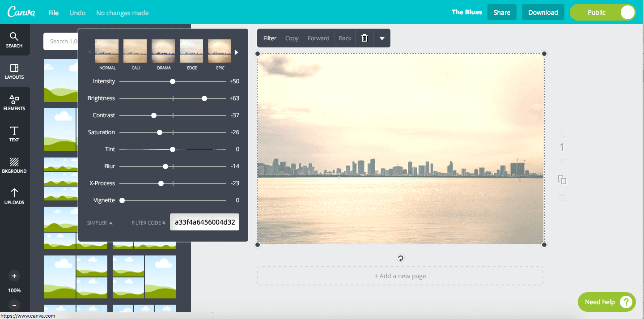Zoom in with the plus control
Image resolution: width=644 pixels, height=319 pixels.
[x=14, y=276]
